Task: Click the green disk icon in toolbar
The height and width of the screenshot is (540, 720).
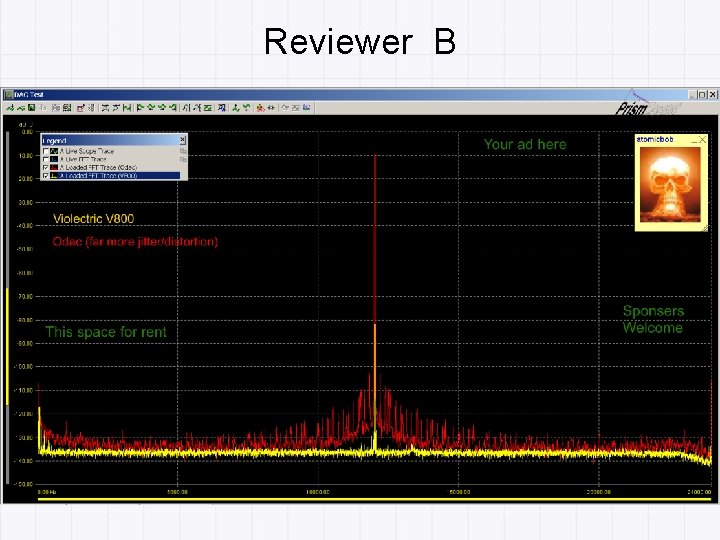Action: click(31, 108)
